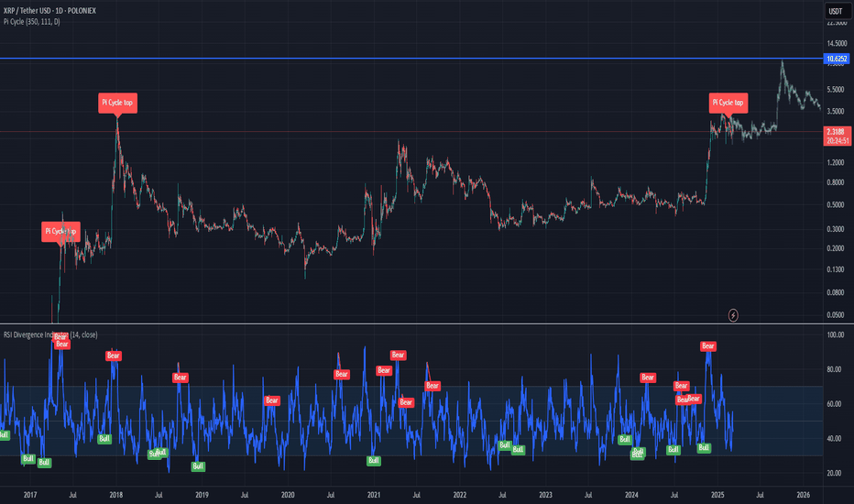The image size is (854, 504).
Task: Click the 100.00 RSI scale value
Action: pyautogui.click(x=836, y=334)
